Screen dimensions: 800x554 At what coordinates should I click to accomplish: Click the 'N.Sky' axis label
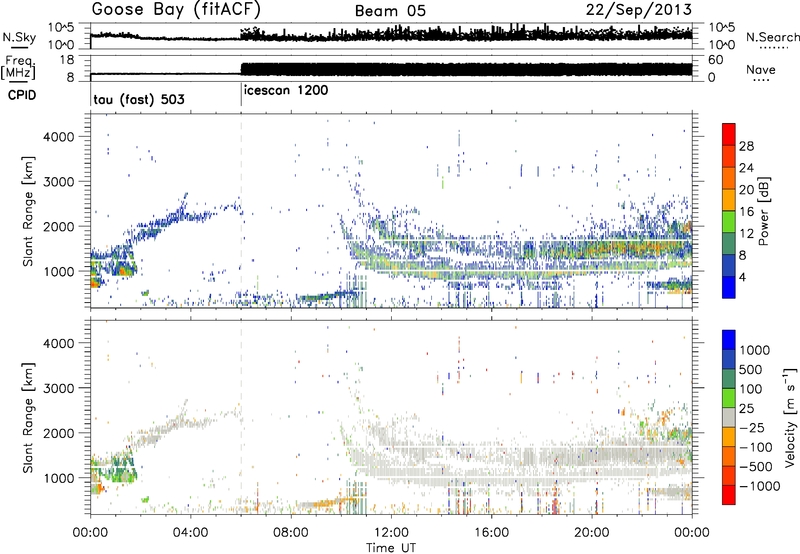[19, 37]
